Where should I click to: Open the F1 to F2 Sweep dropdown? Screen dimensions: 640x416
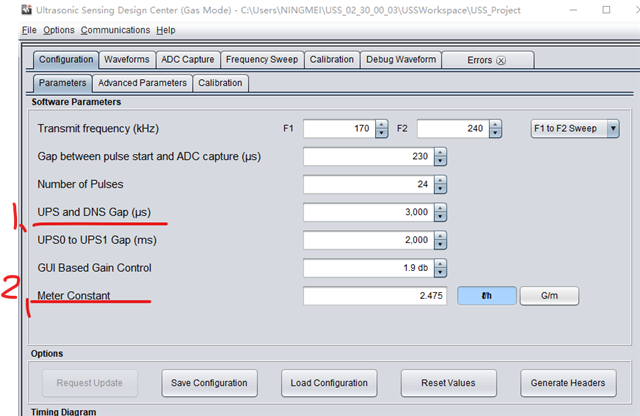(575, 129)
